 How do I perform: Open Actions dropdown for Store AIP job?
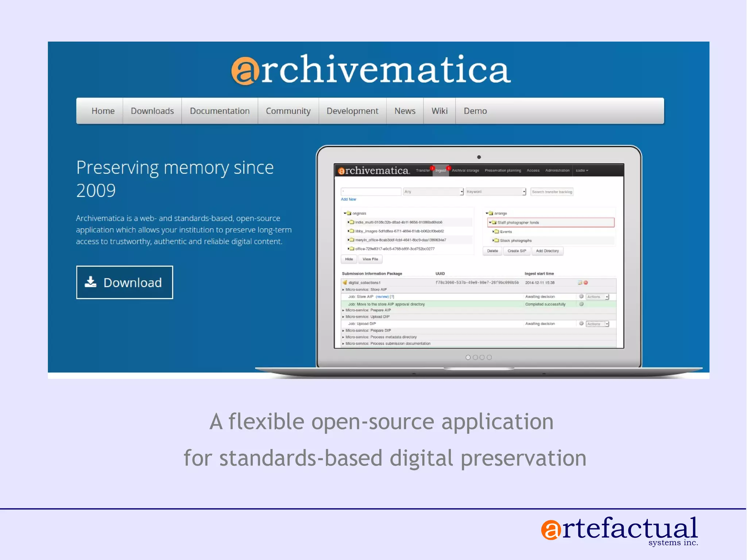tap(597, 297)
